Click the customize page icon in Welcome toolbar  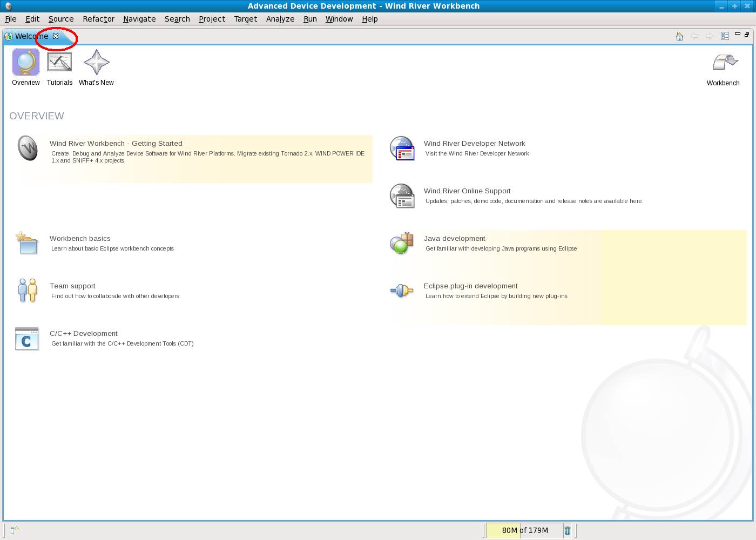click(x=725, y=36)
